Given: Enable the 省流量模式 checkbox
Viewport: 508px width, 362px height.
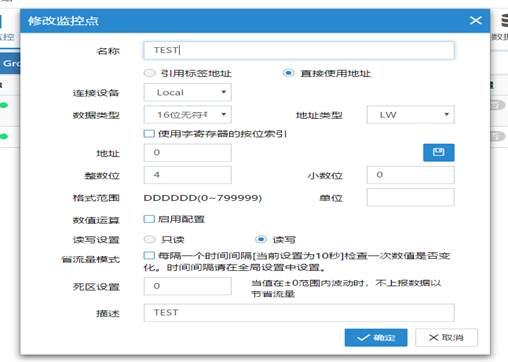Looking at the screenshot, I should [149, 255].
